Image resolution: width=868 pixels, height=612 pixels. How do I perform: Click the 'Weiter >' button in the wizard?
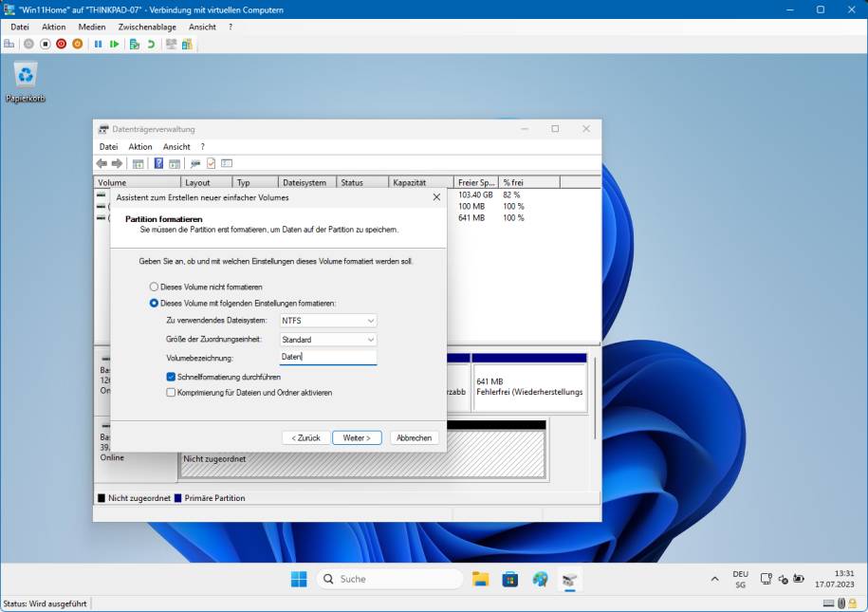click(357, 437)
